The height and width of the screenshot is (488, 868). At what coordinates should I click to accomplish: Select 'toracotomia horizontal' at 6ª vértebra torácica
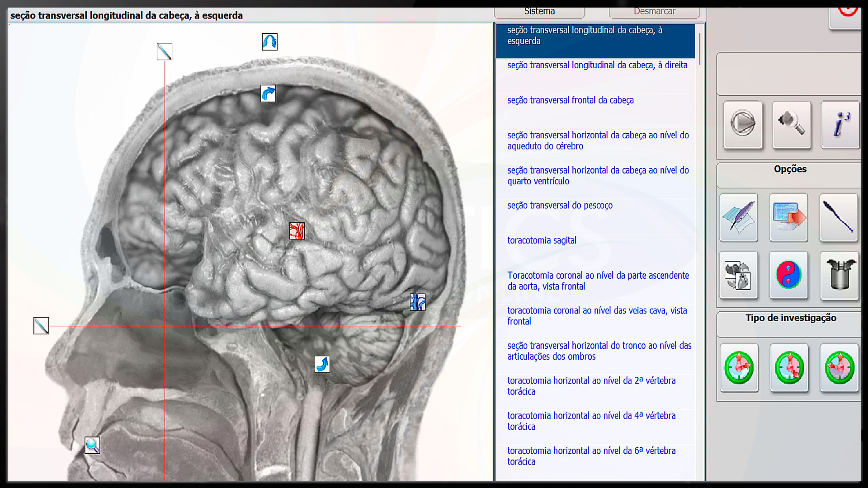coord(595,461)
